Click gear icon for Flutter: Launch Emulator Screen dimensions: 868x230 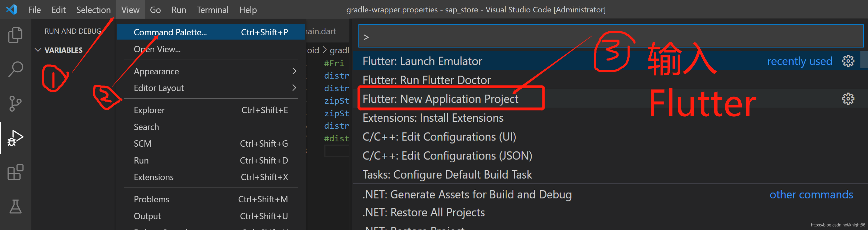(848, 61)
